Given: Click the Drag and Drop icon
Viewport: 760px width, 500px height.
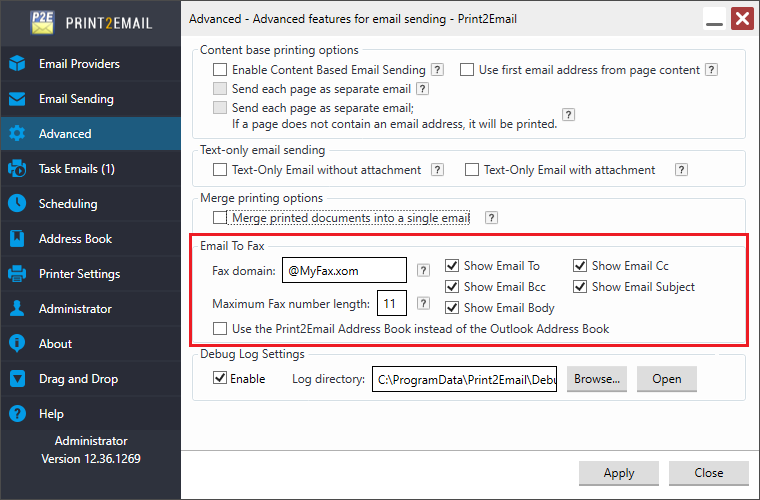Looking at the screenshot, I should (17, 379).
